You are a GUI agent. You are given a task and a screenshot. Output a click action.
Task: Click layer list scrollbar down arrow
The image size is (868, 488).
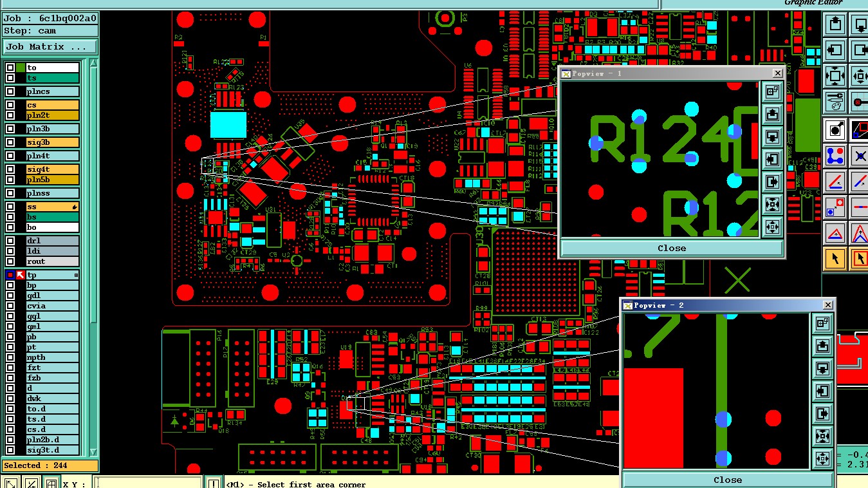pyautogui.click(x=94, y=452)
